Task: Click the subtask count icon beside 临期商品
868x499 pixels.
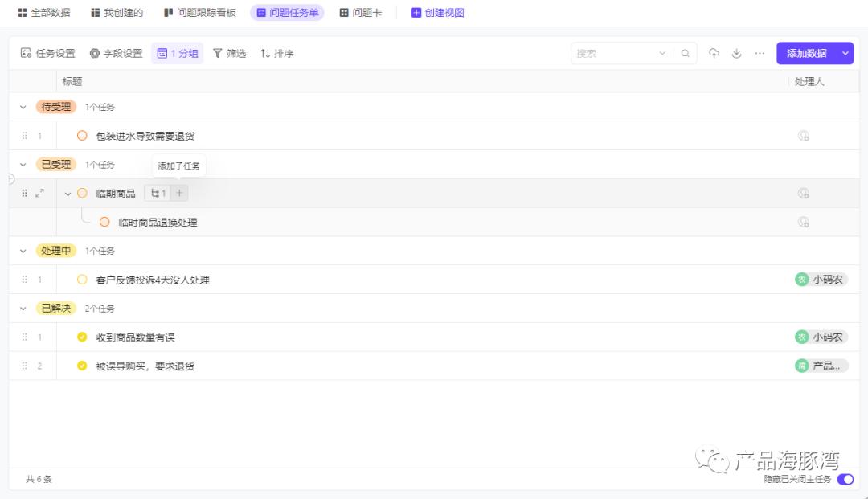Action: [x=158, y=193]
